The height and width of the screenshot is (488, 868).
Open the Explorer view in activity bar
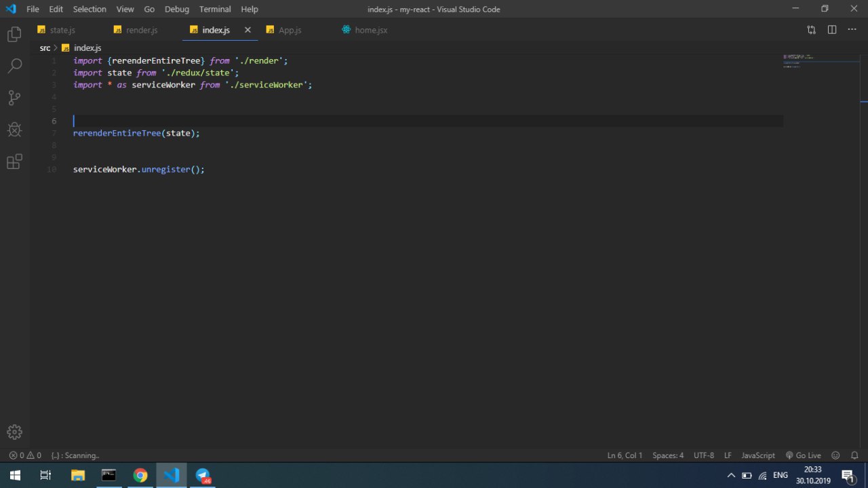click(x=14, y=34)
